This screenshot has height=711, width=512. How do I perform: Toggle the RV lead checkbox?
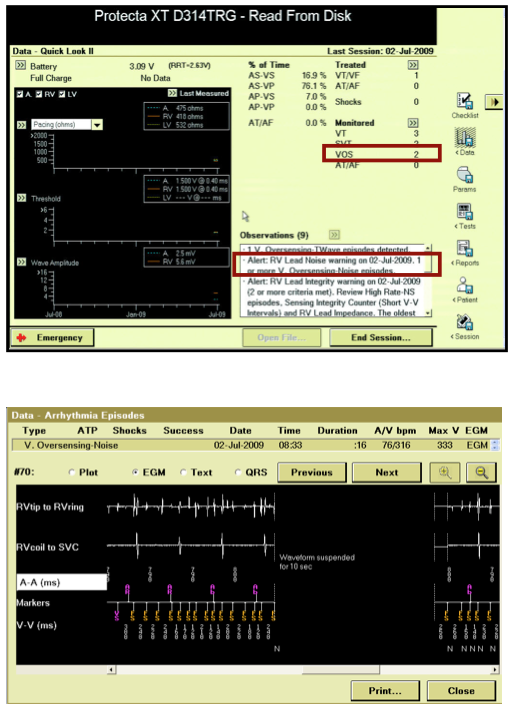pyautogui.click(x=39, y=94)
